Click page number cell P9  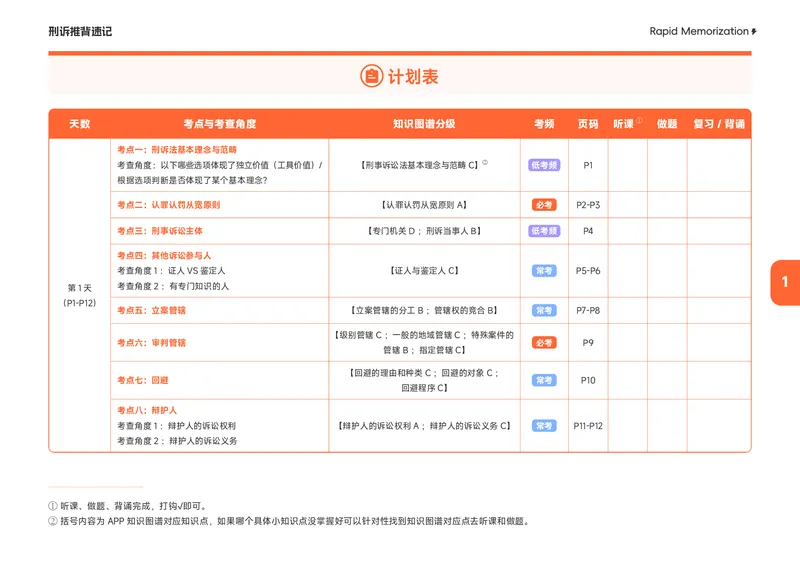tap(588, 342)
